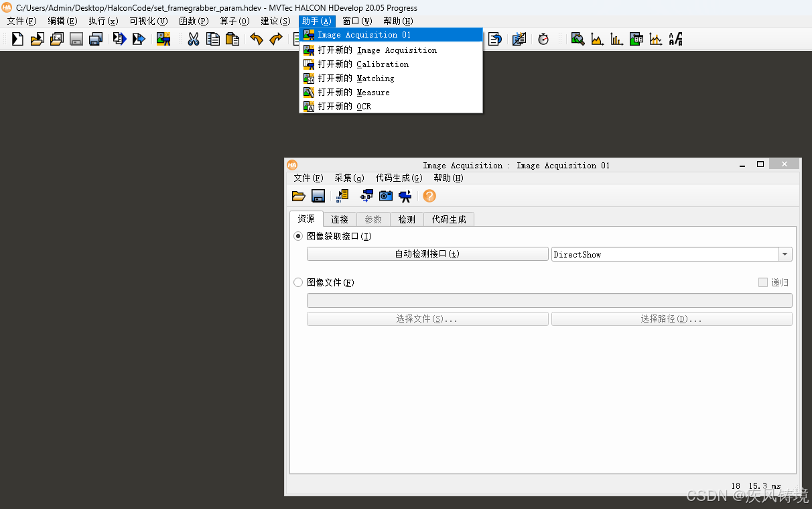This screenshot has height=509, width=812.
Task: Click Insert Code icon in assistant toolbar
Action: pyautogui.click(x=342, y=196)
